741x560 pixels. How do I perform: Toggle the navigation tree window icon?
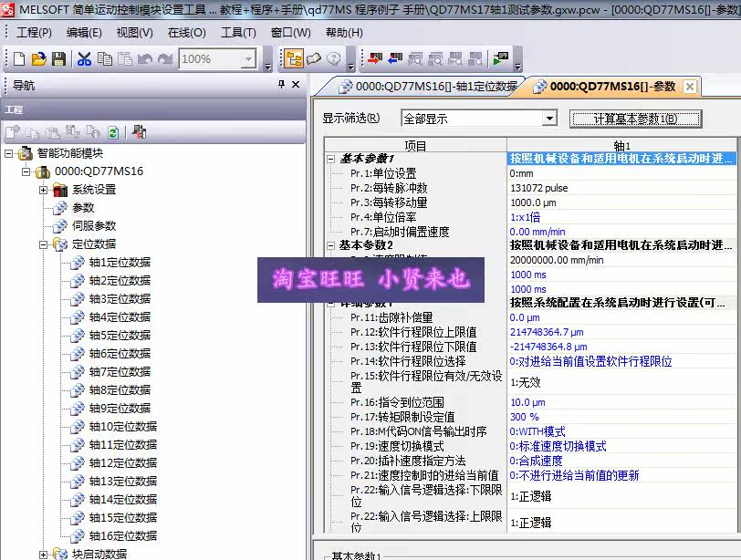294,59
